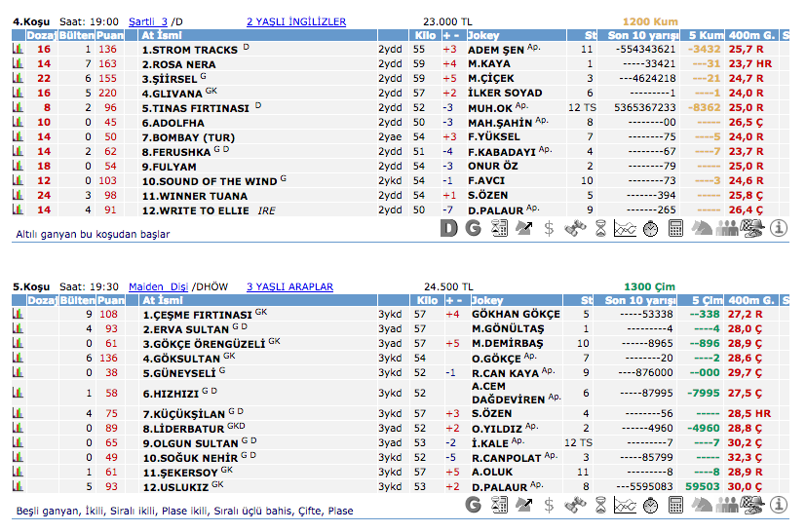Open the hourglass icon for race 5

click(600, 505)
